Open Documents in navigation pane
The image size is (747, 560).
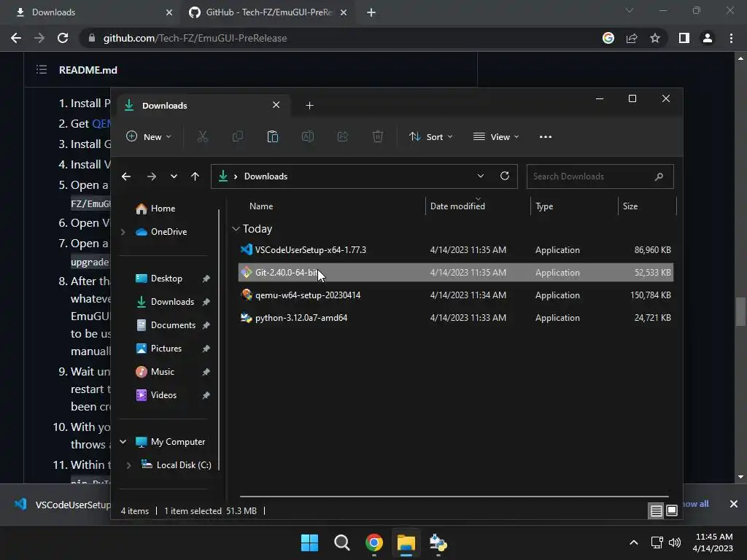[x=164, y=325]
